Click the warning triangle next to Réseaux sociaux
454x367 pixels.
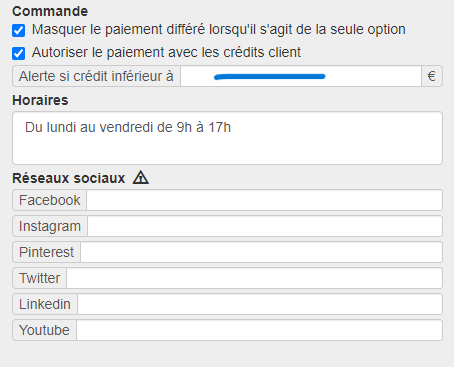pyautogui.click(x=141, y=178)
